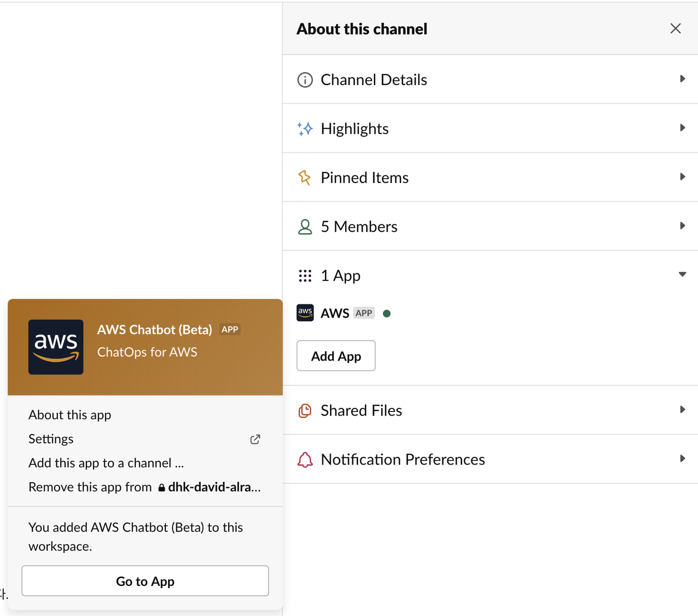Click the 1 App label
The width and height of the screenshot is (698, 616).
coord(341,275)
